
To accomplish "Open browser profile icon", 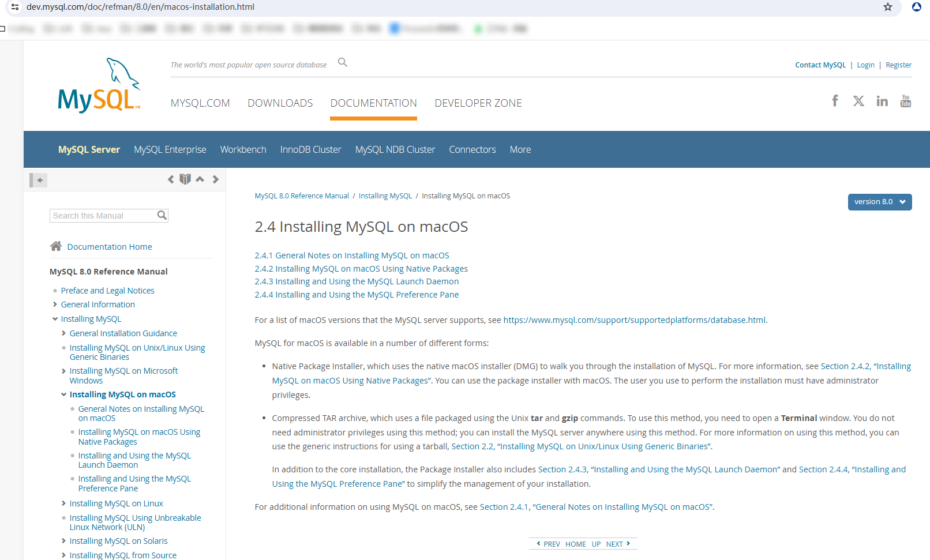I will coord(916,7).
